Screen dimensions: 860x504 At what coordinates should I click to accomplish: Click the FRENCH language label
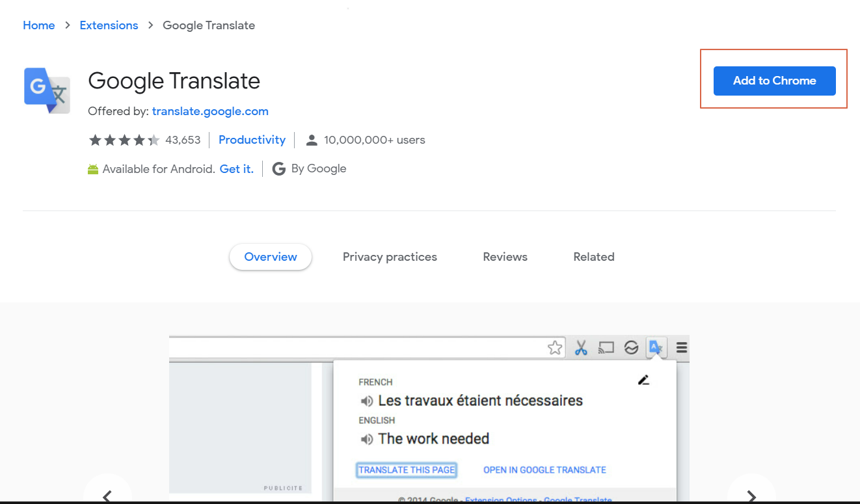coord(375,382)
